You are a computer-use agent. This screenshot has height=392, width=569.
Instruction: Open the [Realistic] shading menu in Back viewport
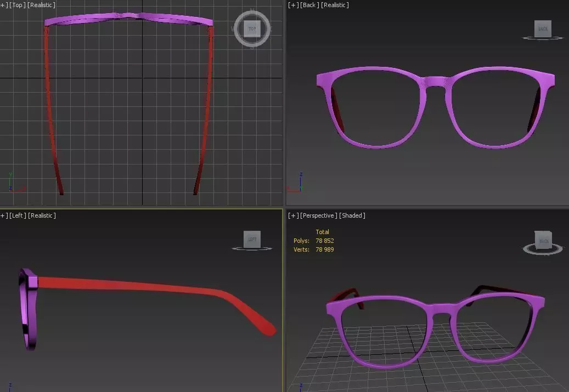point(335,5)
